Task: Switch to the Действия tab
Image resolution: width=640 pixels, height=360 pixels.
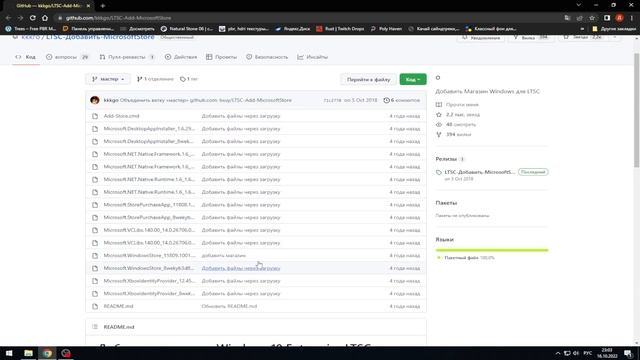Action: (x=181, y=57)
